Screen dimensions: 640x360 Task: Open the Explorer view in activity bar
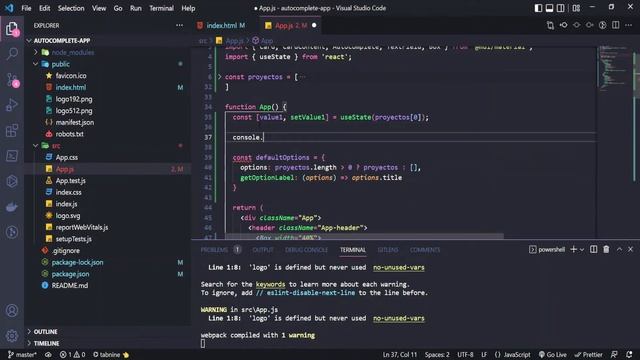click(x=12, y=29)
